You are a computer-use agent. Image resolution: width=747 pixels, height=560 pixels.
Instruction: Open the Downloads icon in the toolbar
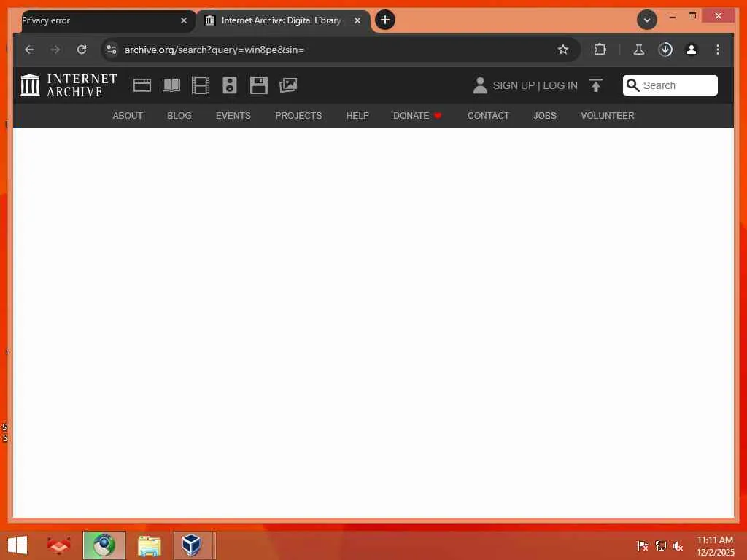665,50
